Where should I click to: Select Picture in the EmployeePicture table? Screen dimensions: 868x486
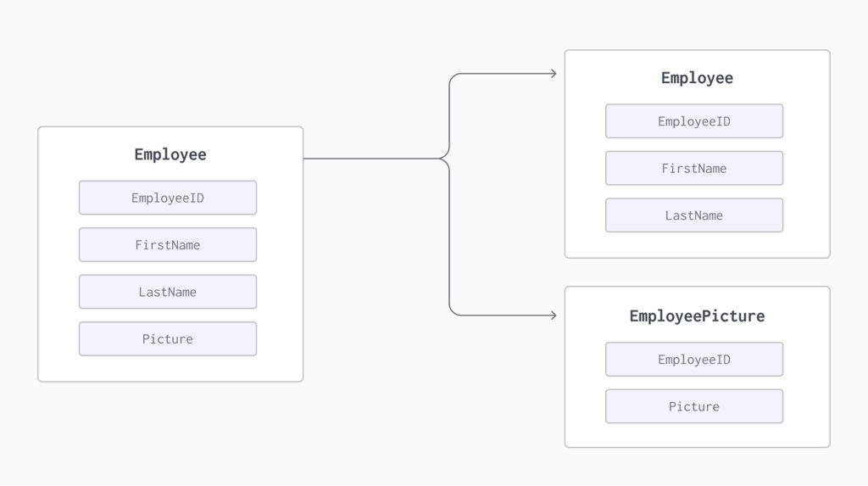point(694,407)
